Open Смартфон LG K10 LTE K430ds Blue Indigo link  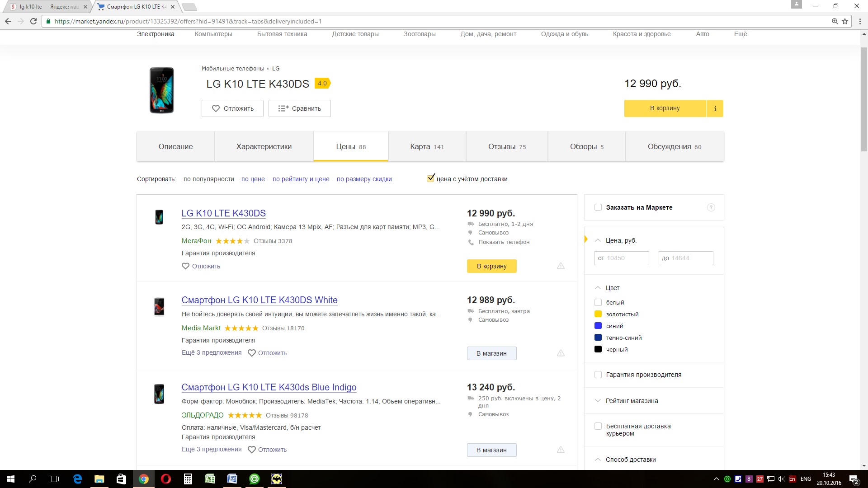pyautogui.click(x=269, y=387)
